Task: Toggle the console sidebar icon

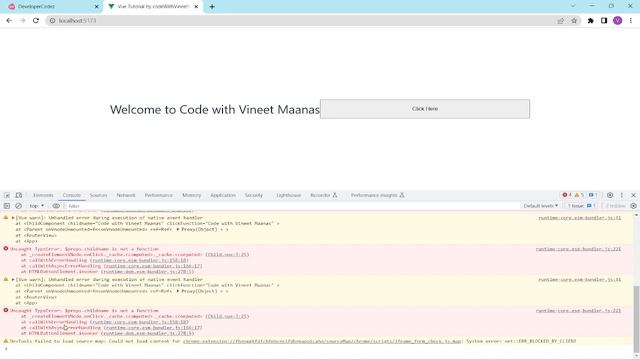Action: click(x=7, y=206)
